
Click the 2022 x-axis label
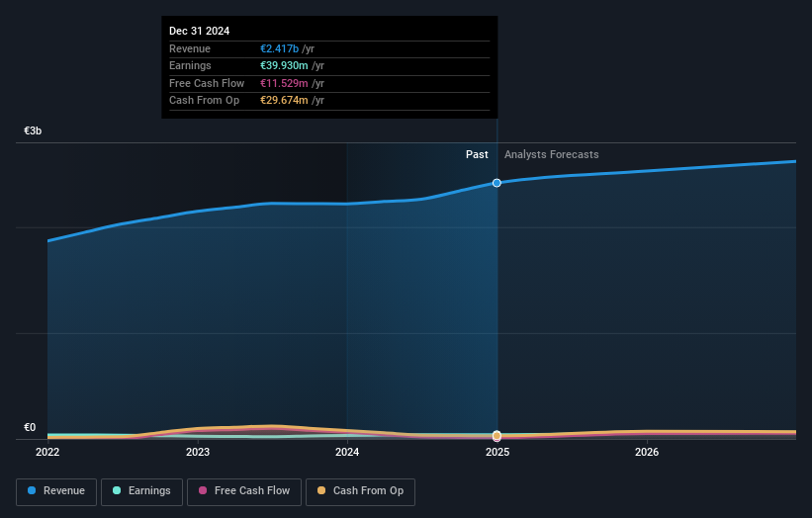click(x=47, y=452)
